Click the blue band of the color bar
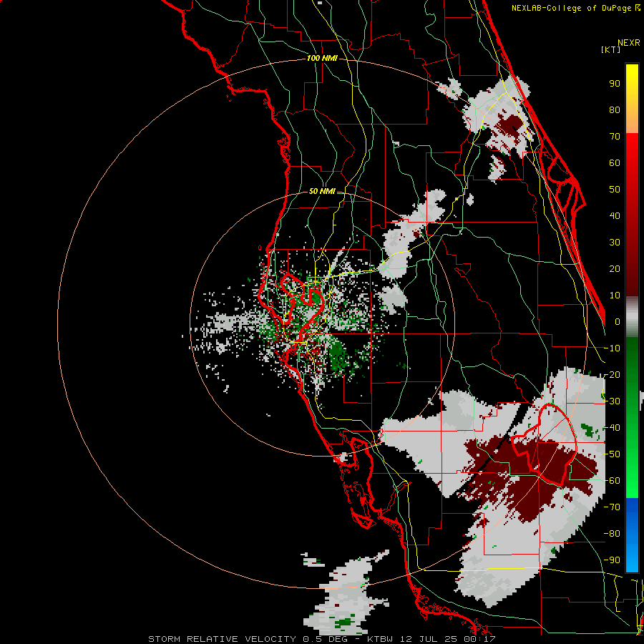644x644 pixels. (x=632, y=535)
